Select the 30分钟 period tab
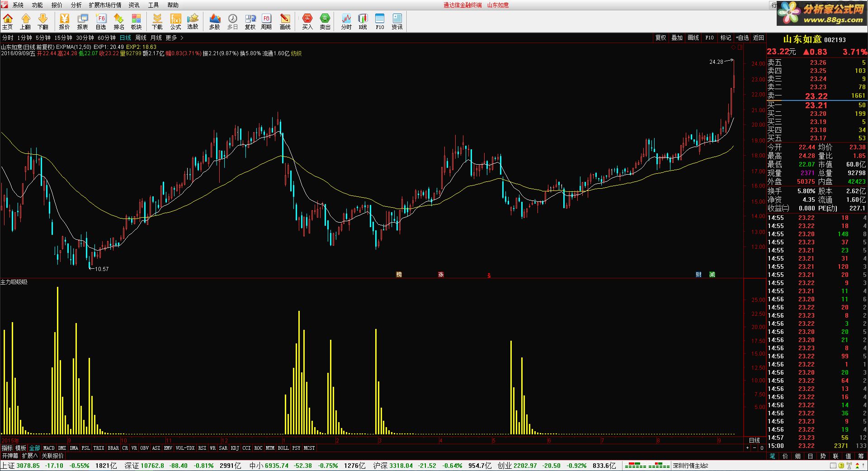 (85, 38)
